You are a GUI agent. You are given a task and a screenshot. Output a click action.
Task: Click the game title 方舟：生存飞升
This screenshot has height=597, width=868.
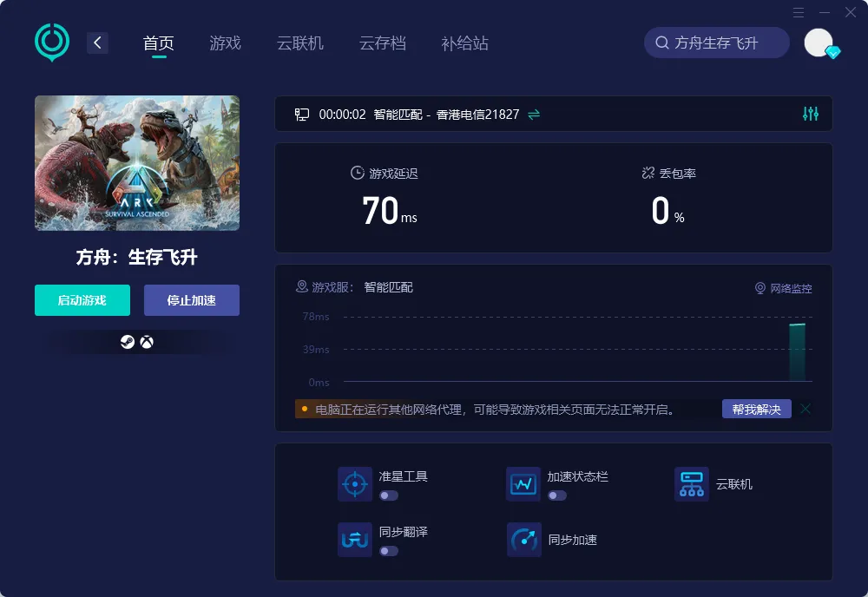(x=137, y=257)
